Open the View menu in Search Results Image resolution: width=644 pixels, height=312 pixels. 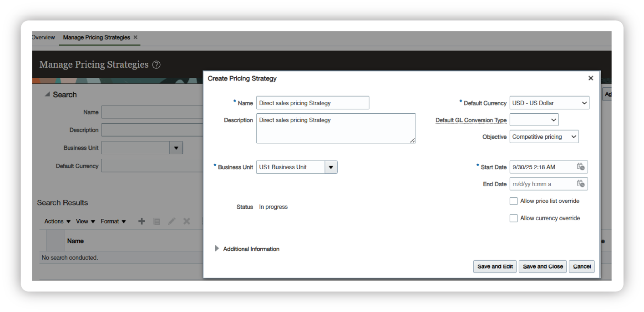(85, 221)
